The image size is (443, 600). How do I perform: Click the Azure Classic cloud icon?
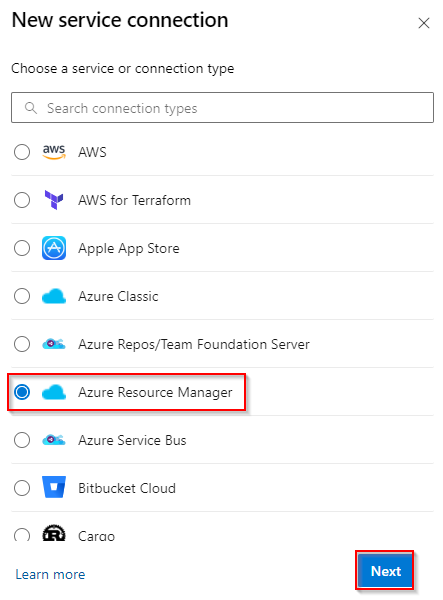tap(54, 297)
